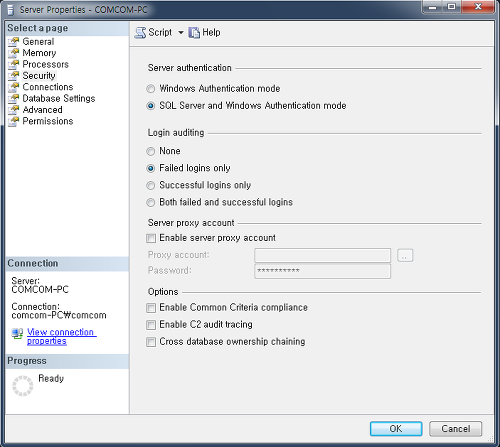Click the Help book icon

[194, 33]
